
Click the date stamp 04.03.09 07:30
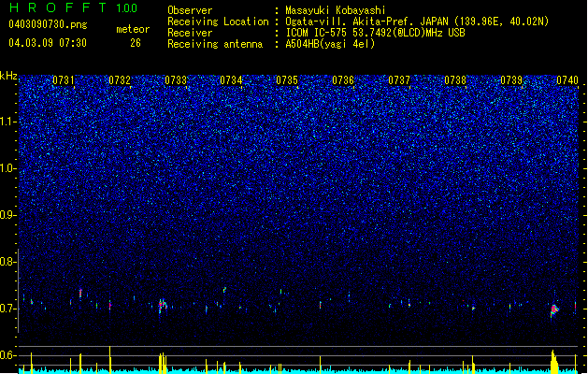point(48,43)
